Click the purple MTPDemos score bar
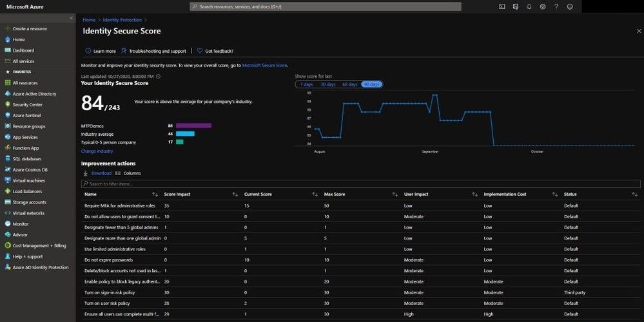The height and width of the screenshot is (322, 644). pyautogui.click(x=194, y=126)
